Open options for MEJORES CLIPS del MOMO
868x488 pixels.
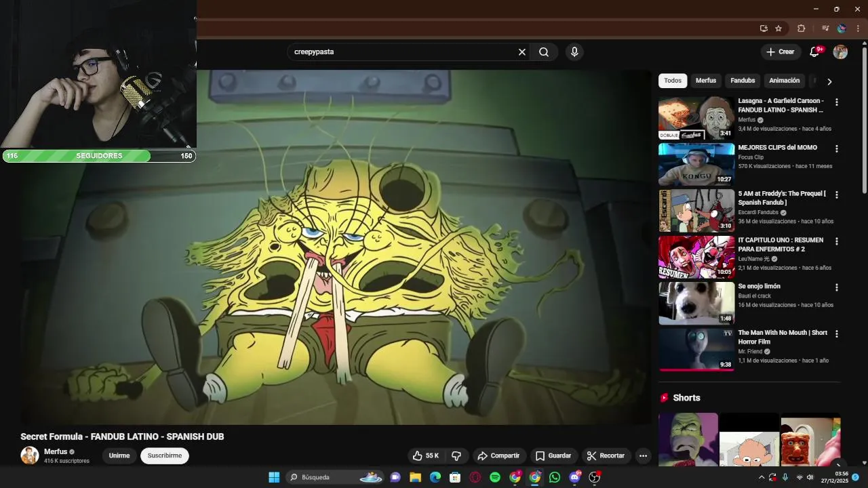(836, 148)
